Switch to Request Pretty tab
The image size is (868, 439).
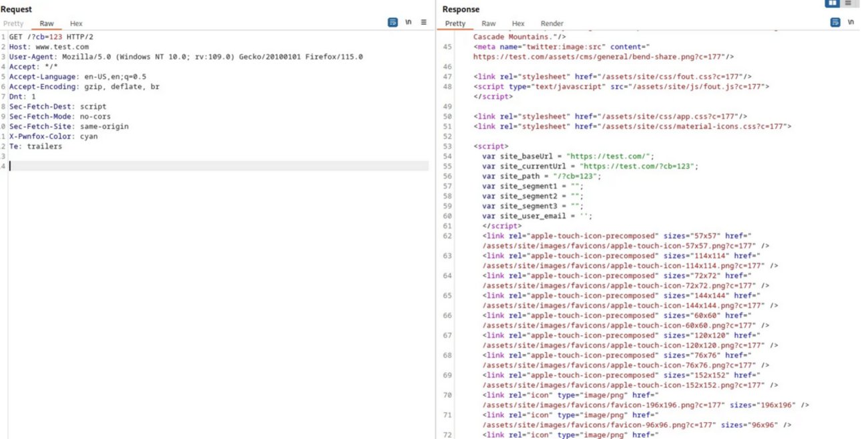coord(13,23)
